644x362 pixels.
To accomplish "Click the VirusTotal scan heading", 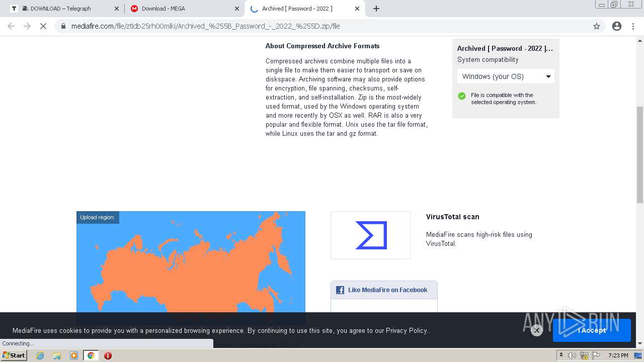I will [452, 217].
